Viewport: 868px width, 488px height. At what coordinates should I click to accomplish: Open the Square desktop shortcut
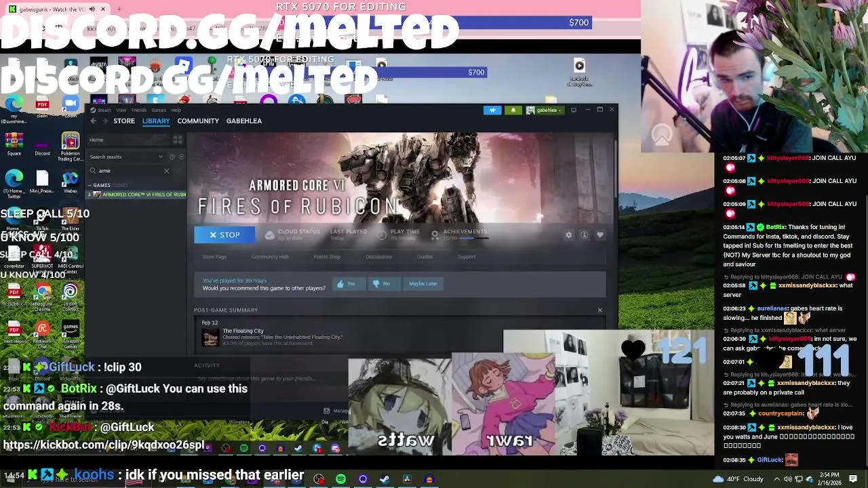[14, 144]
